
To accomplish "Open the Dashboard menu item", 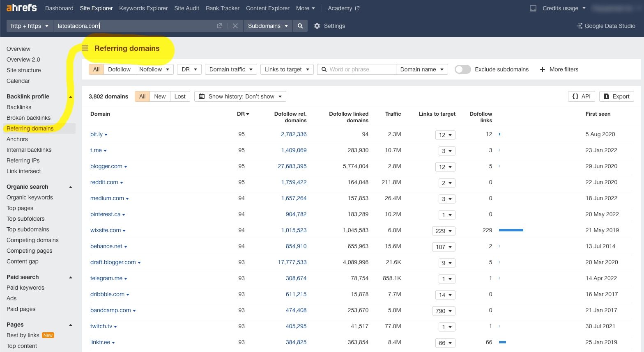I will point(59,8).
